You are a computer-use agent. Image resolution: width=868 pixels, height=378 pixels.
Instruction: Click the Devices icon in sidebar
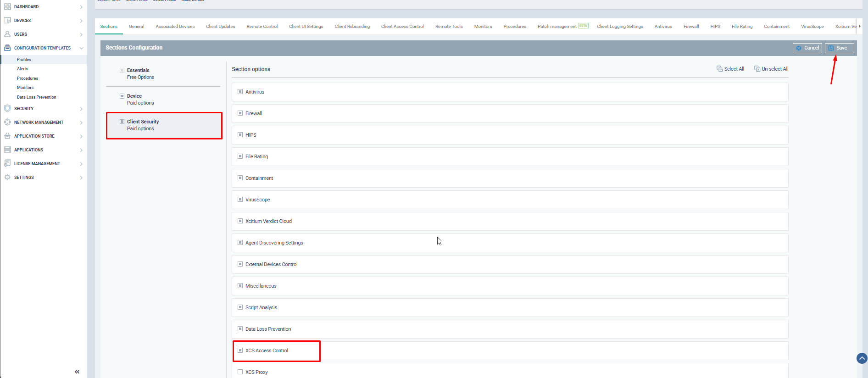point(7,21)
